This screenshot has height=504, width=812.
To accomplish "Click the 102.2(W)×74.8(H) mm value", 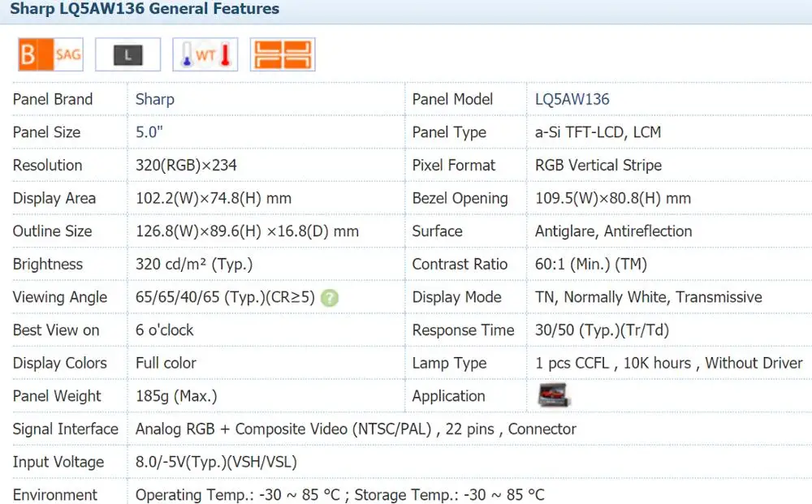I will [x=214, y=198].
